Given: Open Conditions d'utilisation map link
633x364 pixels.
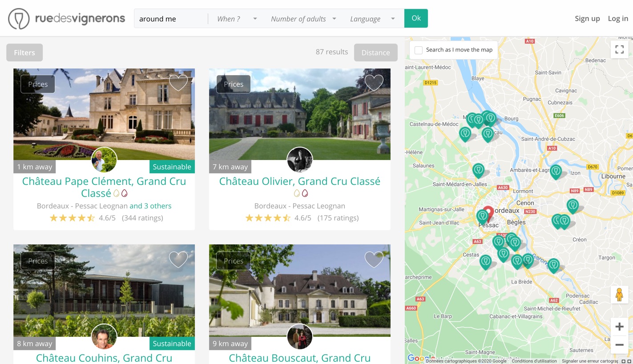Looking at the screenshot, I should 535,361.
